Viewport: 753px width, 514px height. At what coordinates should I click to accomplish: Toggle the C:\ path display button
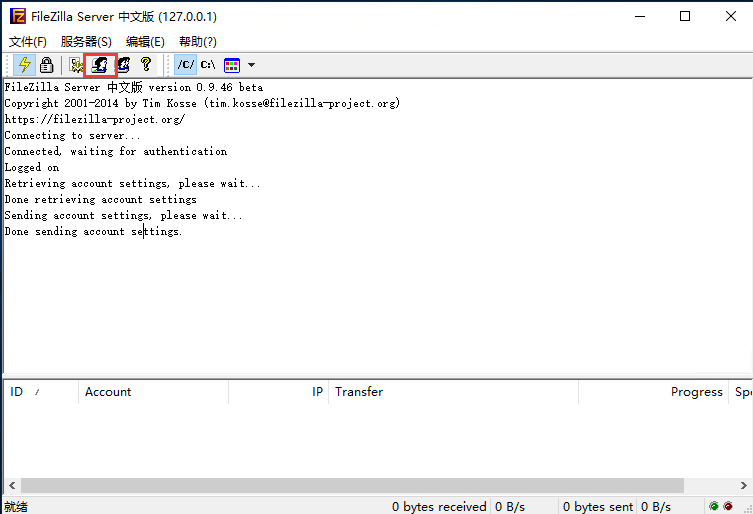[208, 64]
